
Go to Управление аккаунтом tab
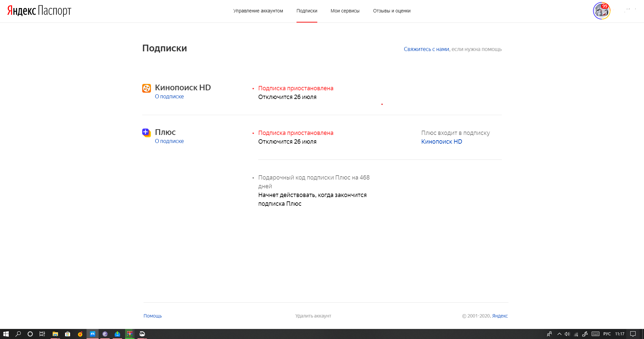point(258,11)
